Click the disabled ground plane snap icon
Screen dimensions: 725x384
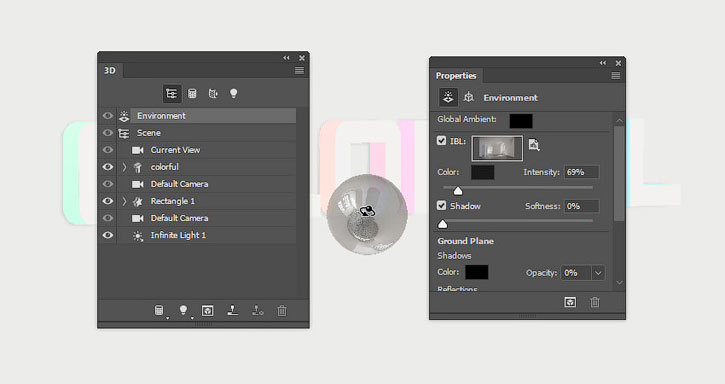point(258,310)
